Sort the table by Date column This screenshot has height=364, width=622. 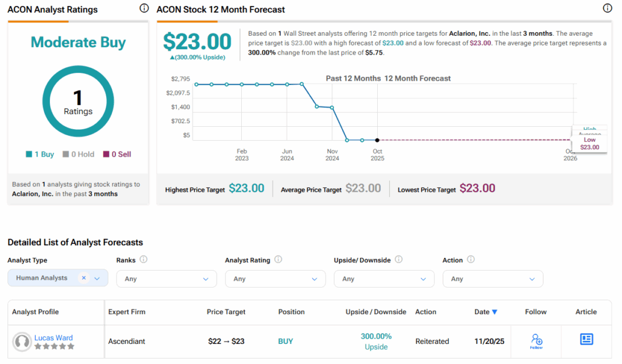485,312
